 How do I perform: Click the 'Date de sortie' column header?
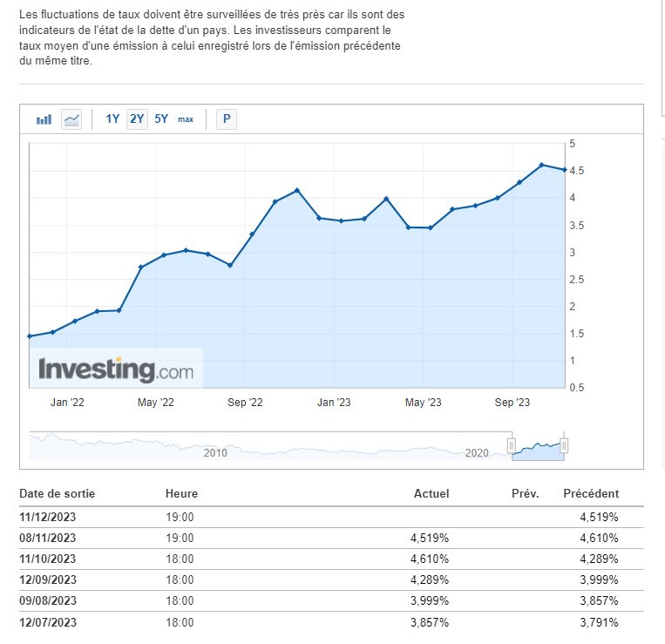(x=58, y=494)
